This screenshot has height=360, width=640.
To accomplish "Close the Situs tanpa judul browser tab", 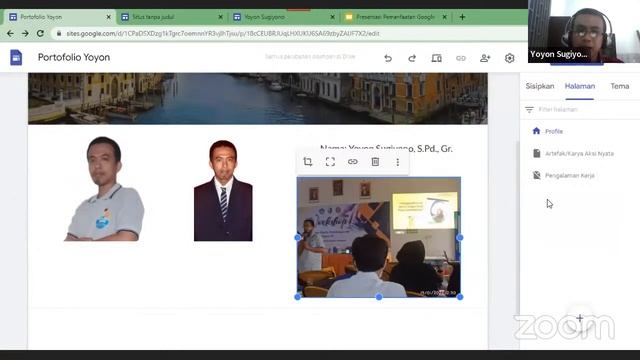I will (220, 17).
